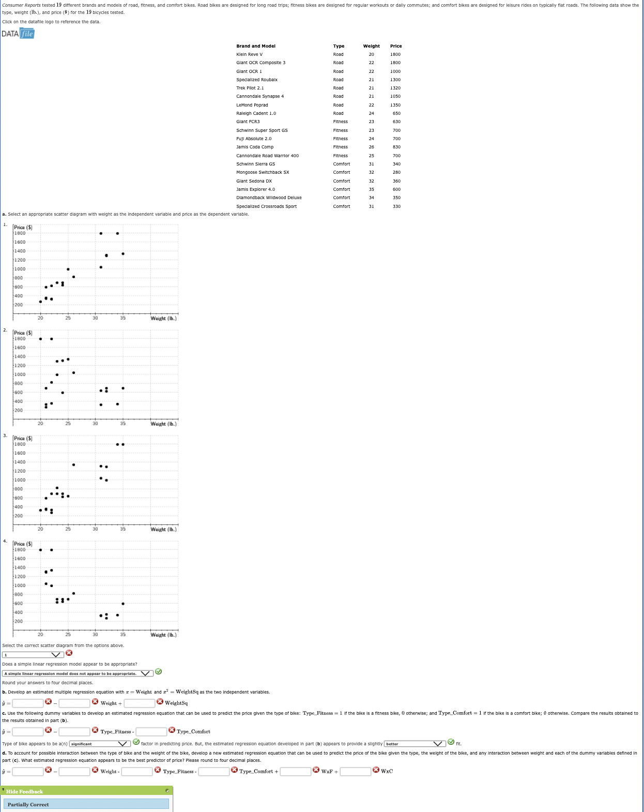
Task: Click the Specialized Crossroads Sport row
Action: (319, 206)
